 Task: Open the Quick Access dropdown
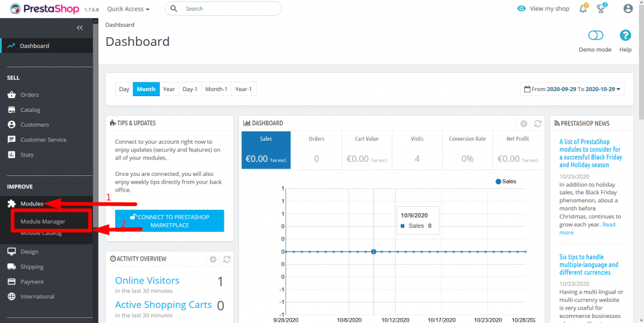(x=128, y=9)
